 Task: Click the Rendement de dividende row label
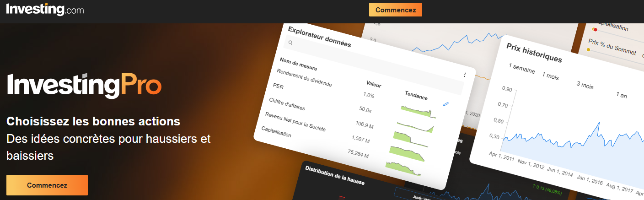click(304, 77)
